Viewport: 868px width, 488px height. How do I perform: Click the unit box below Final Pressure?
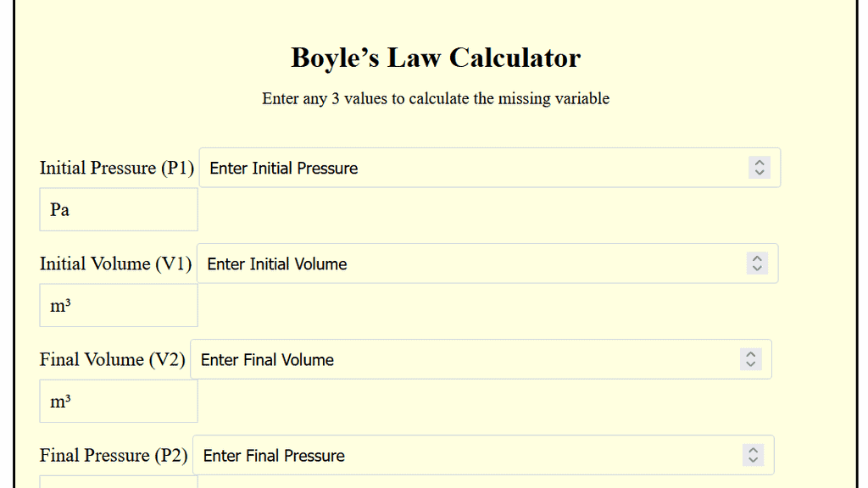(x=118, y=485)
